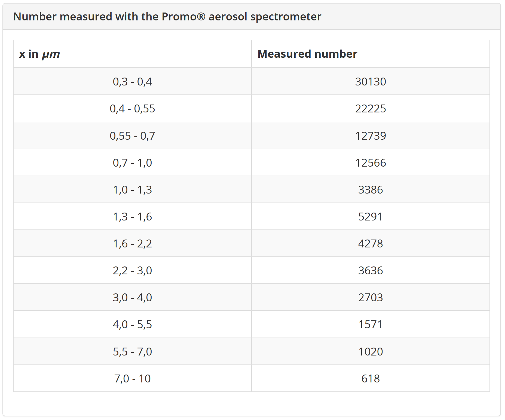
Task: Select the 0,4 - 0,55 range cell
Action: pos(132,108)
